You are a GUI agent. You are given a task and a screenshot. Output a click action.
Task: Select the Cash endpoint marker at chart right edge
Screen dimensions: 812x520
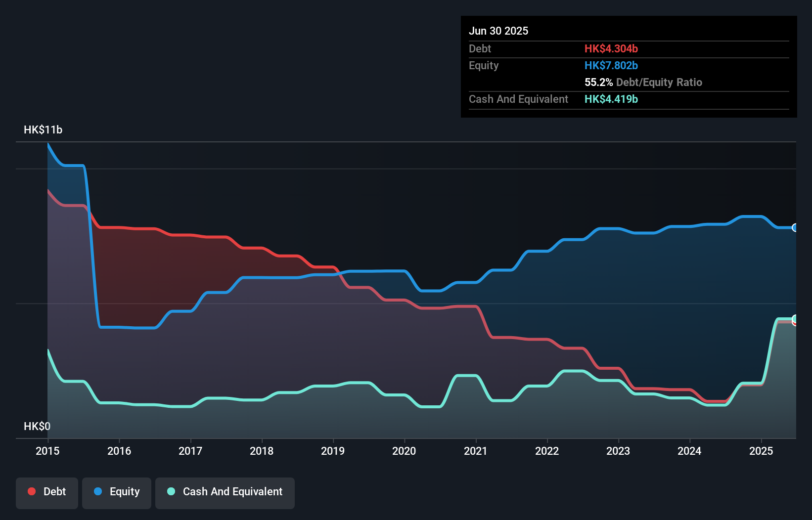[794, 318]
